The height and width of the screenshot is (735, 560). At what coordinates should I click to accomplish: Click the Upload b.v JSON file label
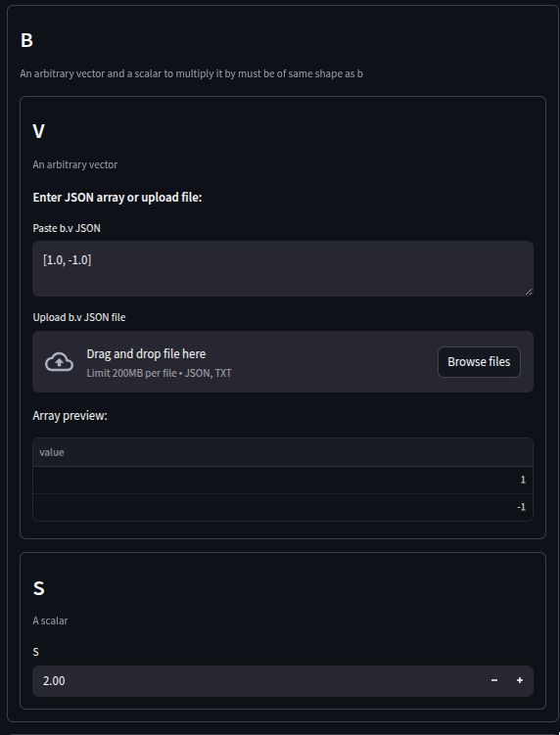(x=79, y=317)
